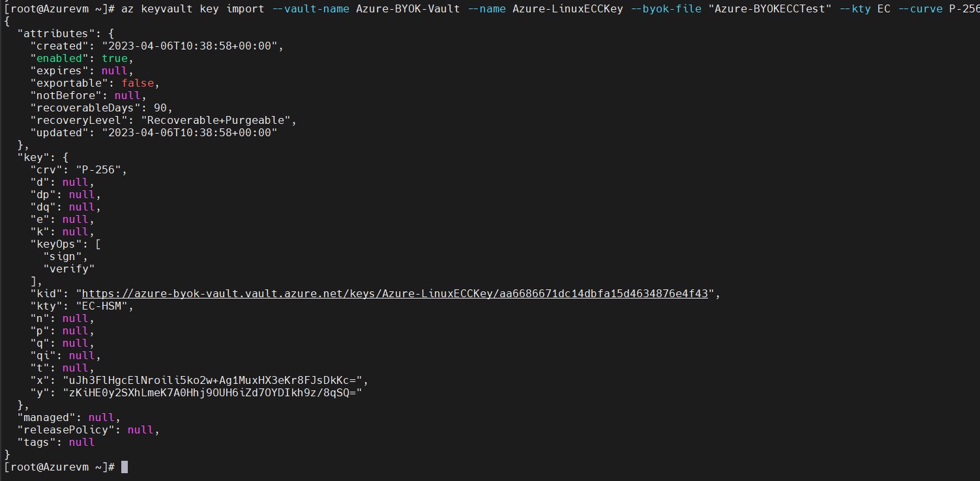
Task: Click the "managed" property name
Action: [46, 417]
